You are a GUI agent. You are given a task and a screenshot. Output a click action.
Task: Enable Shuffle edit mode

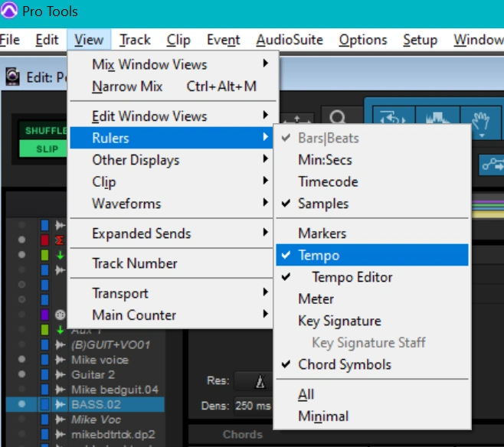point(46,131)
